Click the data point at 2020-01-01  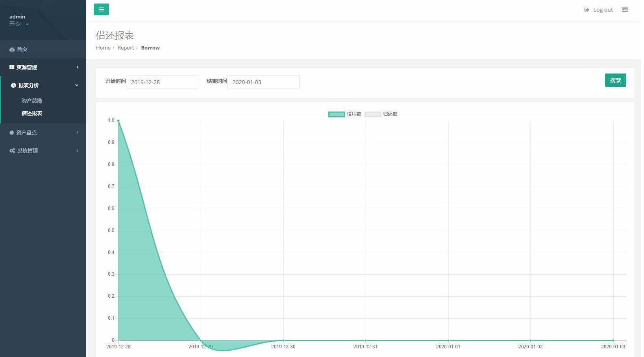(448, 340)
